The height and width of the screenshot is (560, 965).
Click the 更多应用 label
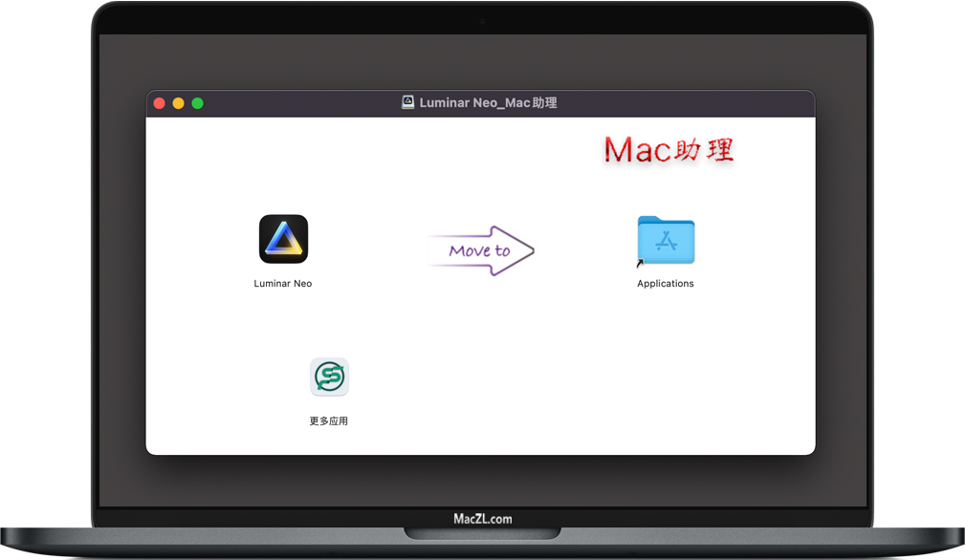(x=329, y=421)
